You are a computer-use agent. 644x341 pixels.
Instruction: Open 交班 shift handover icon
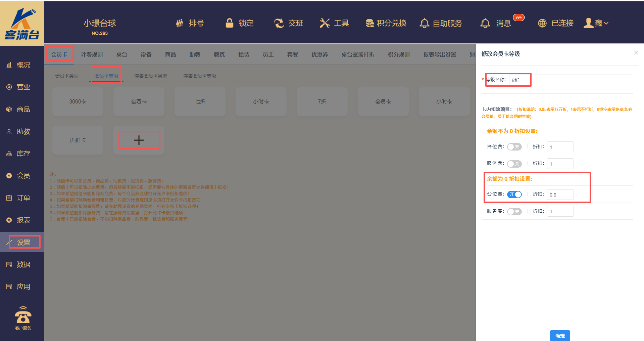pos(279,23)
